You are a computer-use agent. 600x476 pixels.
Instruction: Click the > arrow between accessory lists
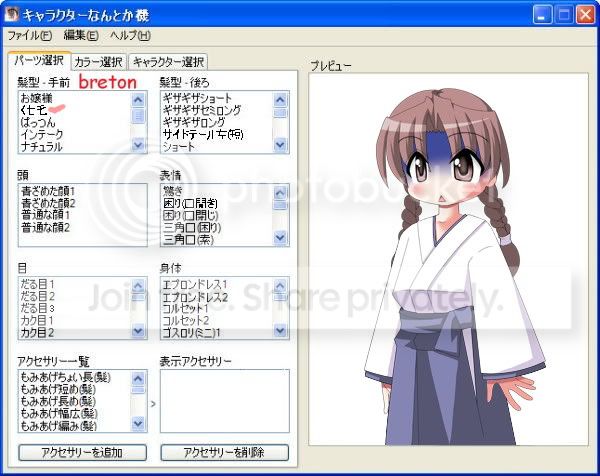(x=153, y=405)
